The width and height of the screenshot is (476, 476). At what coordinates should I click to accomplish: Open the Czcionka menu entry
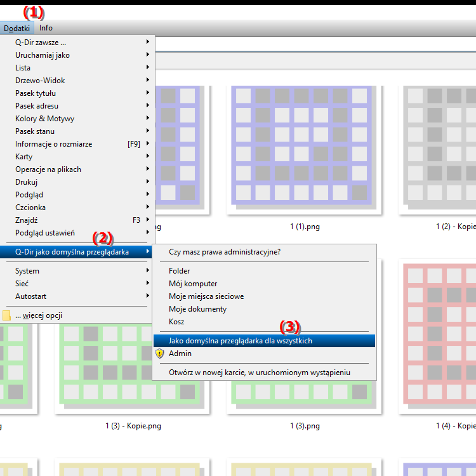(77, 208)
